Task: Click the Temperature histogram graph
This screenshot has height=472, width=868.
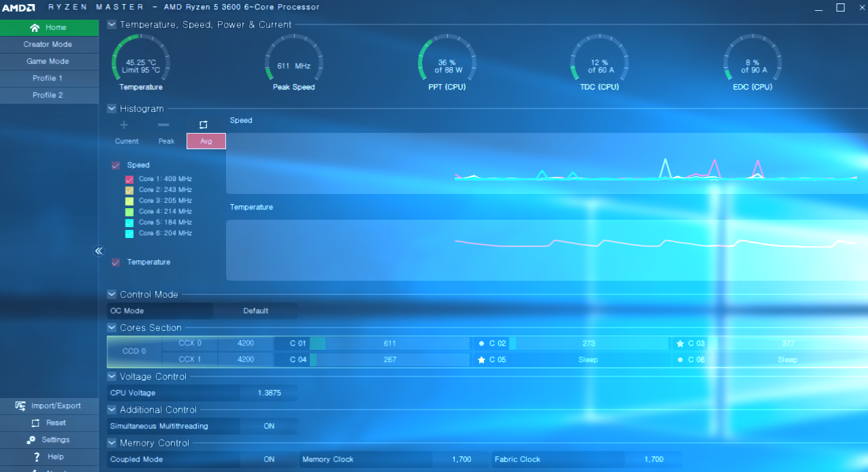Action: tap(547, 250)
